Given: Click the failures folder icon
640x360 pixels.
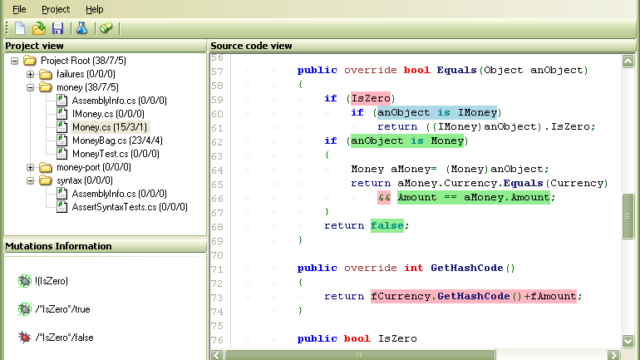Looking at the screenshot, I should tap(45, 74).
